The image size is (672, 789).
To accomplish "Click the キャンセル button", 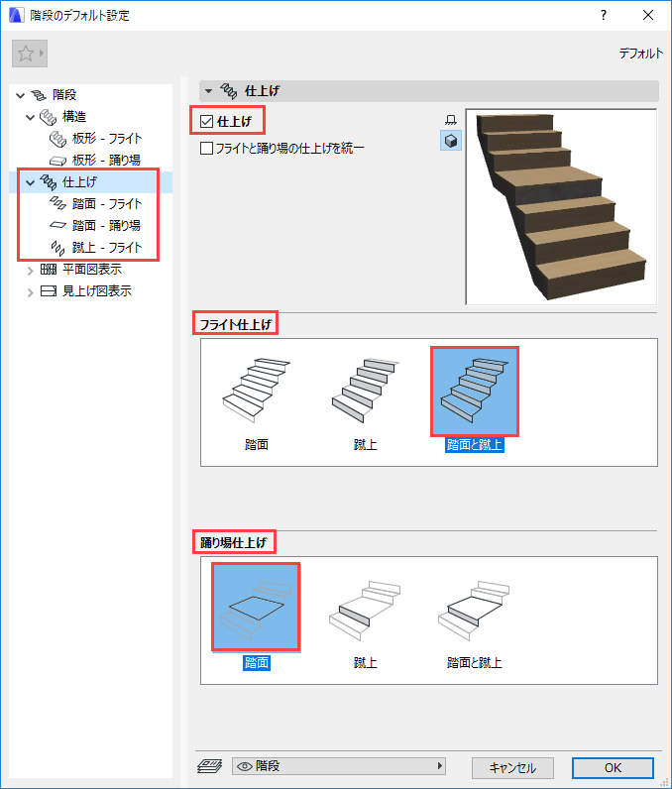I will (x=512, y=768).
